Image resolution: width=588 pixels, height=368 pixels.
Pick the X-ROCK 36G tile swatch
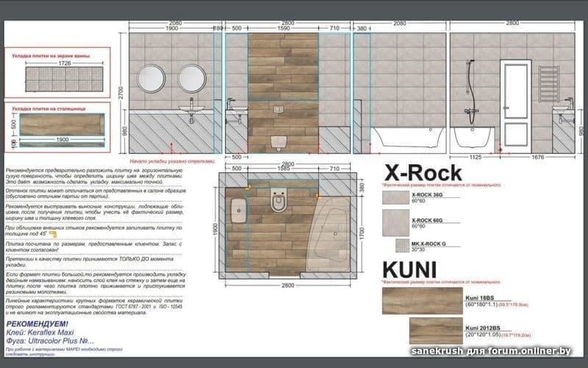396,197
